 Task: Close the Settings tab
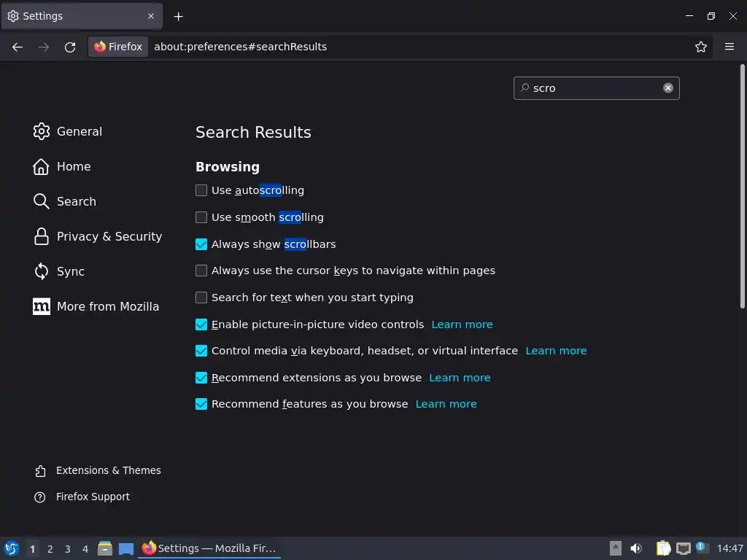click(x=151, y=16)
